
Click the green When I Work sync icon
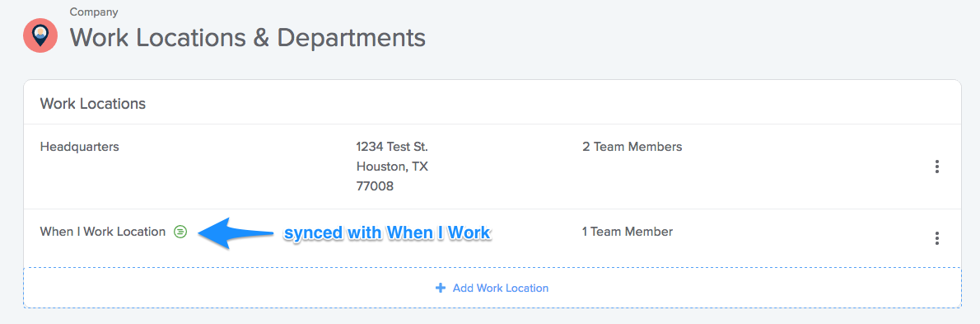click(180, 232)
